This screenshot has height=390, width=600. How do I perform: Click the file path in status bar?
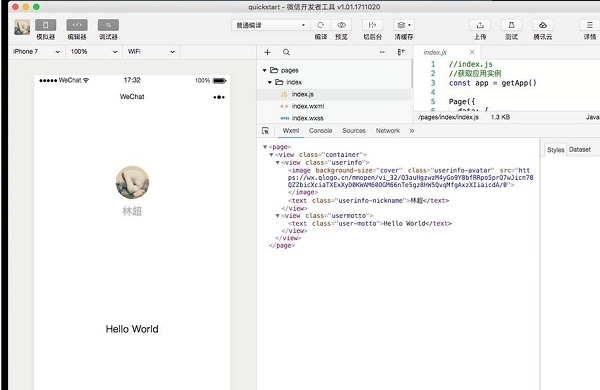coord(448,117)
